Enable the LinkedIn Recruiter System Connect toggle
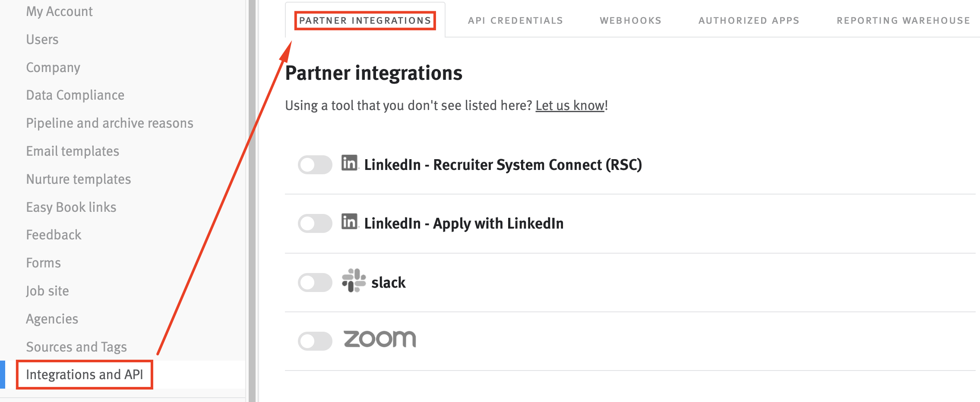This screenshot has height=402, width=980. (x=315, y=164)
